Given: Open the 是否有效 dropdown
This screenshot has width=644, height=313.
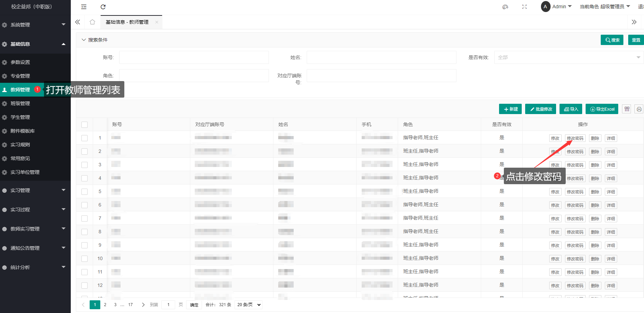Looking at the screenshot, I should tap(568, 57).
